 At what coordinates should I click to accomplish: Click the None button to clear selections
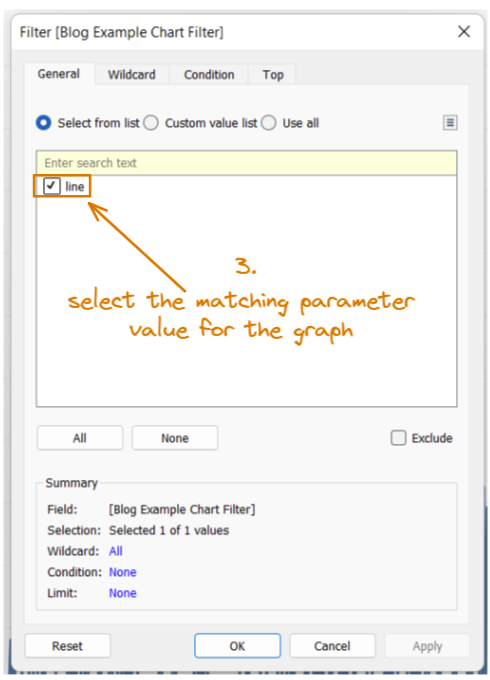(175, 438)
